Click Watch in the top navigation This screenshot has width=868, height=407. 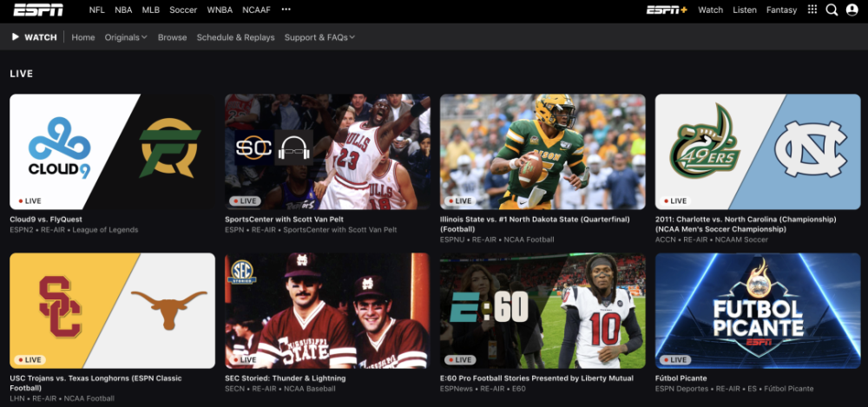tap(710, 10)
